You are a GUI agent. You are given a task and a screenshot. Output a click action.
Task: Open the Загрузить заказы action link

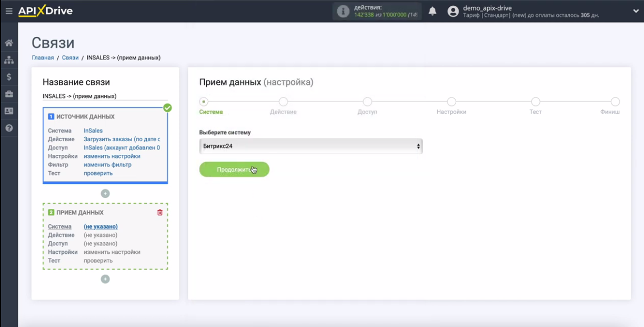[122, 139]
